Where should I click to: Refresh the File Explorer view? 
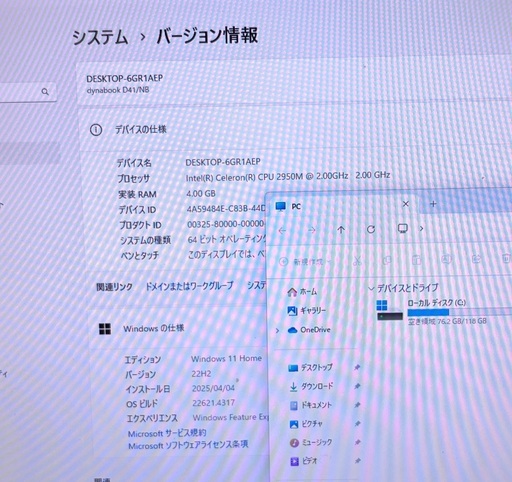click(x=371, y=229)
